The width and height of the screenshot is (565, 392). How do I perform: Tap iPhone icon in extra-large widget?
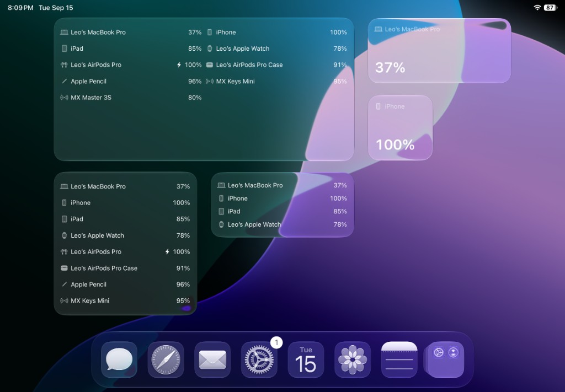click(x=210, y=32)
